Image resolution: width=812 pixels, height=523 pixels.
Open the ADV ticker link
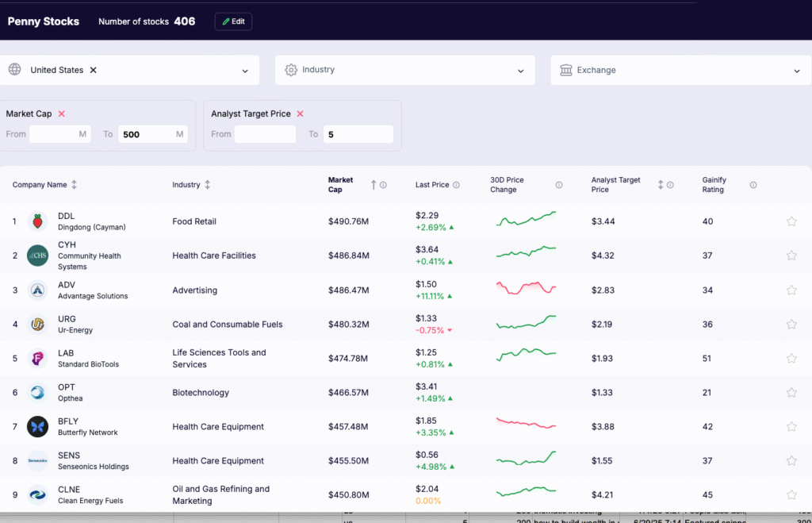tap(67, 285)
